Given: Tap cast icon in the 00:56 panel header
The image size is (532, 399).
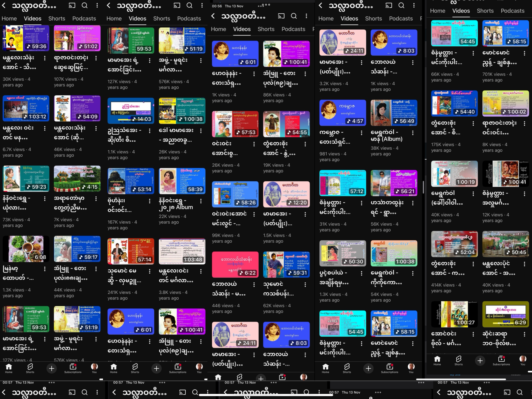Looking at the screenshot, I should [281, 16].
